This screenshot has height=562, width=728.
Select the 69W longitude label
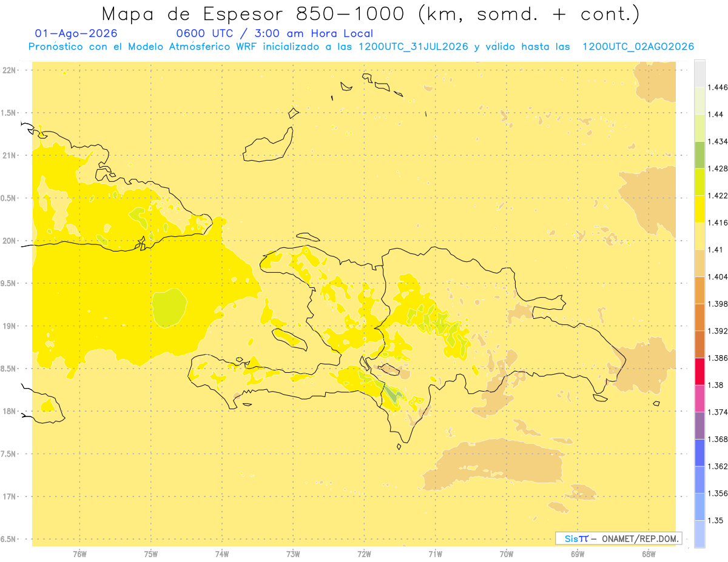[578, 554]
